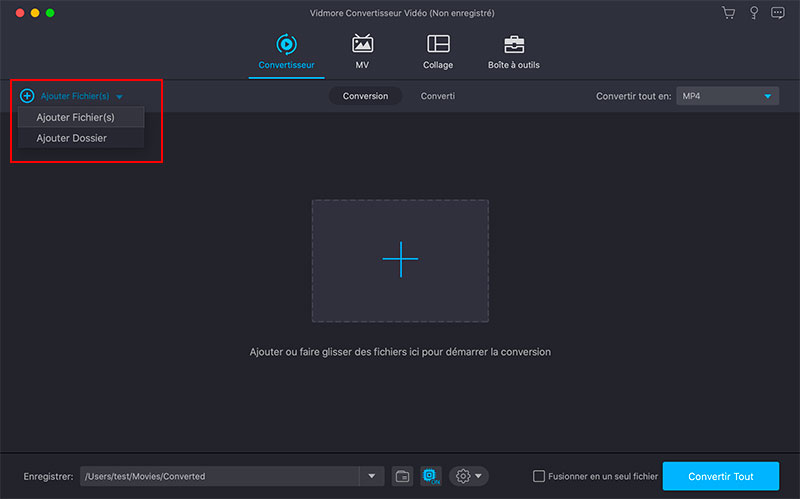Switch to the Collage layout icon

(x=438, y=45)
